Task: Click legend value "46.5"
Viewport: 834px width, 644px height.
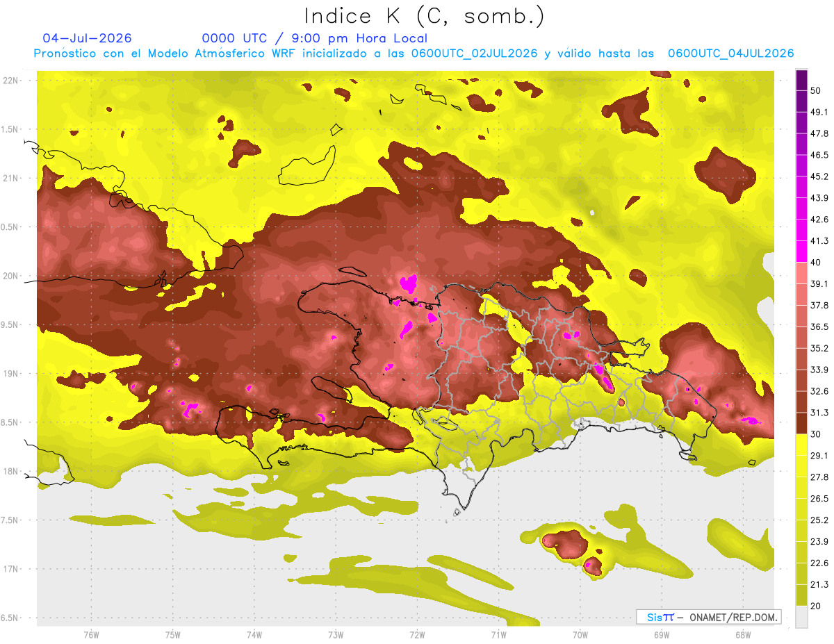Action: click(819, 154)
